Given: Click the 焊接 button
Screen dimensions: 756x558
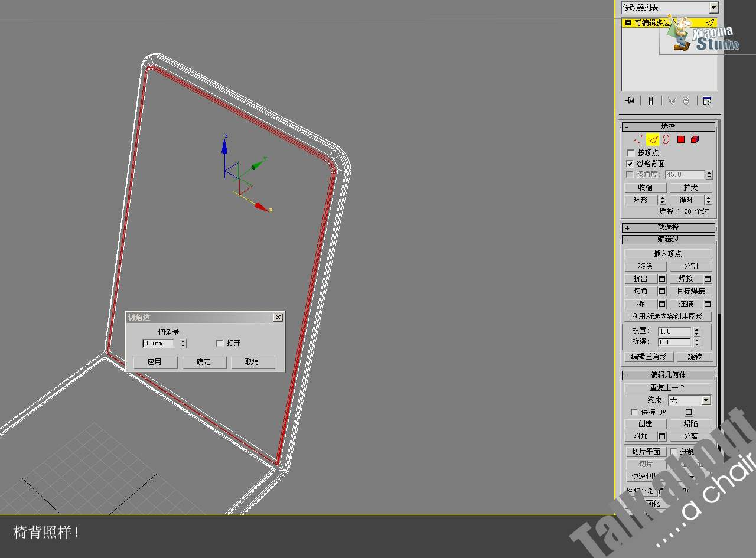Looking at the screenshot, I should [686, 279].
